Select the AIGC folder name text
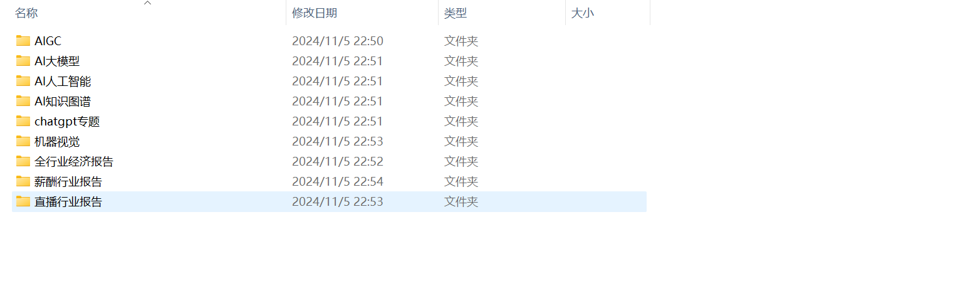980x298 pixels. click(48, 41)
